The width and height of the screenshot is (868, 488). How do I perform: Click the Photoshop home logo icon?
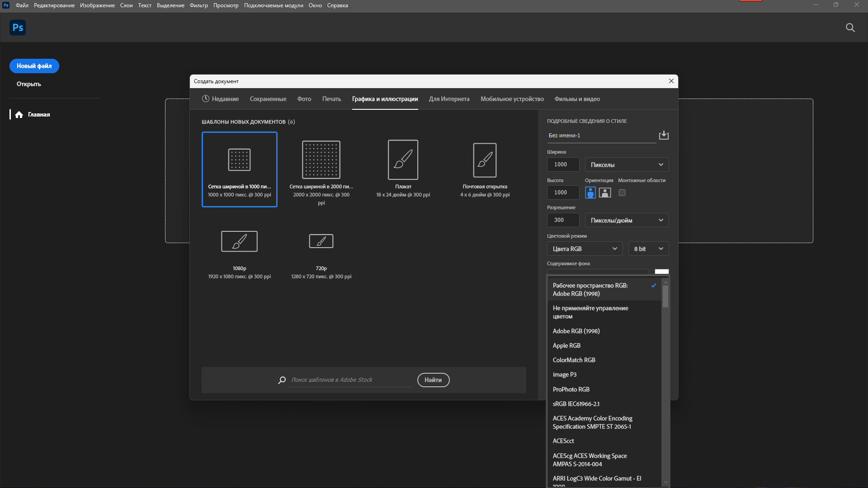click(x=18, y=28)
